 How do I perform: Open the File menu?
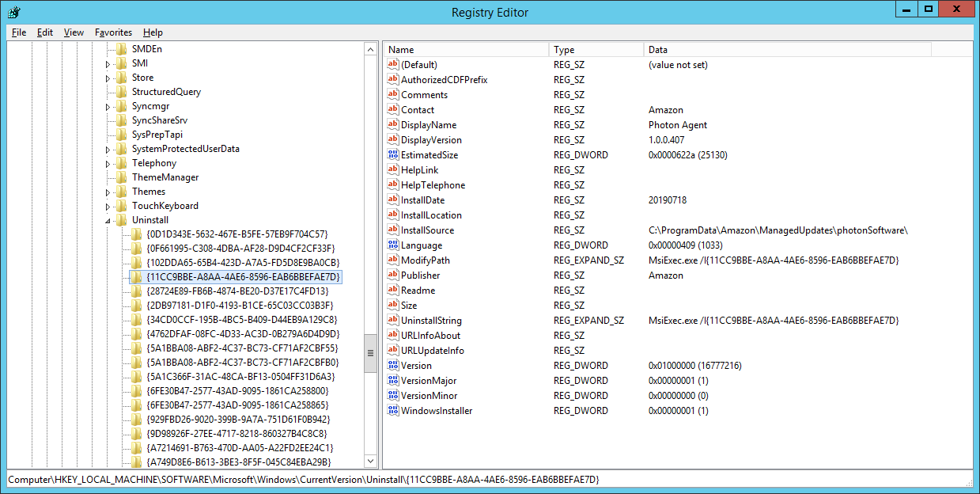click(19, 32)
